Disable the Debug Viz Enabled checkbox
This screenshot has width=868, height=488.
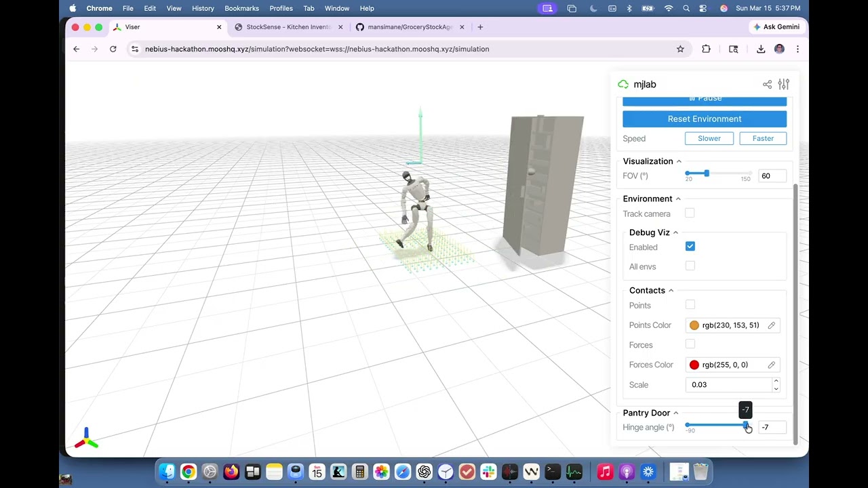coord(690,247)
